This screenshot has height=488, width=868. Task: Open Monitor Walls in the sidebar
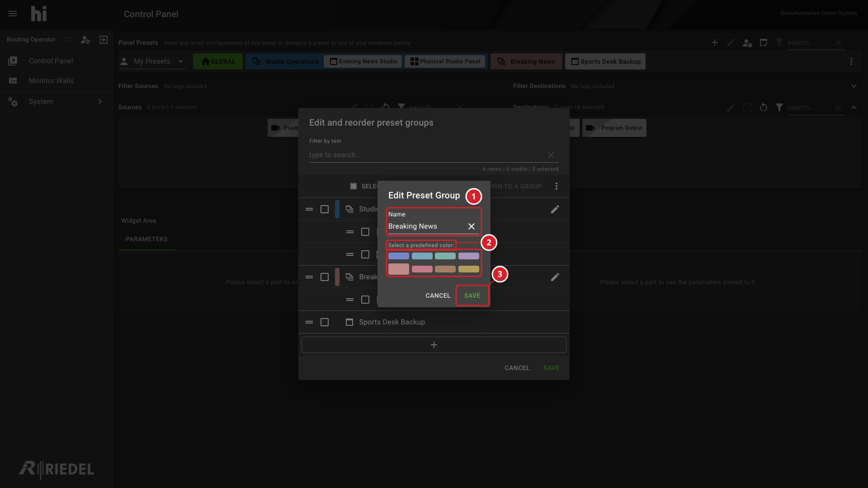57,80
